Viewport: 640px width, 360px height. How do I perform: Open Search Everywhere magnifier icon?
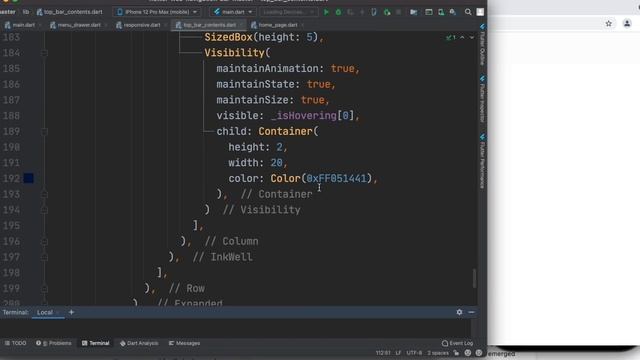pyautogui.click(x=468, y=12)
